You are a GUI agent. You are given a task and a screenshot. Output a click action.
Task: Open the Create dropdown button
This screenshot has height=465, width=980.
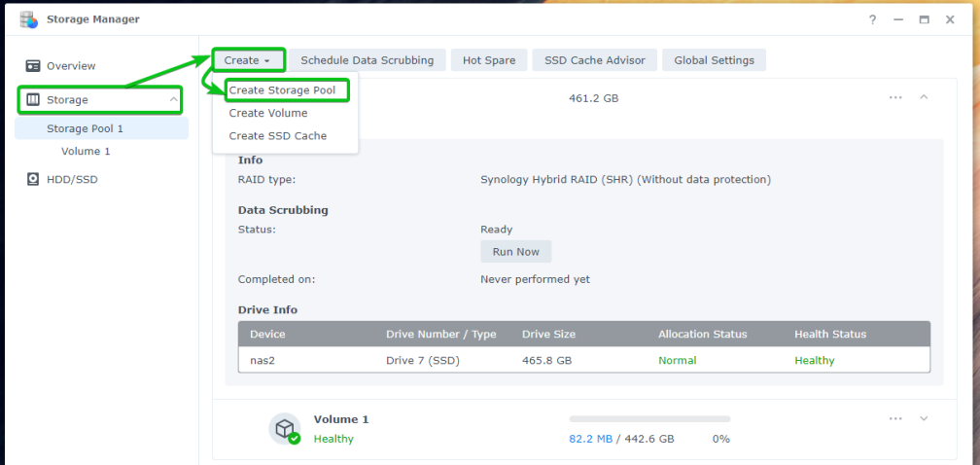tap(248, 60)
